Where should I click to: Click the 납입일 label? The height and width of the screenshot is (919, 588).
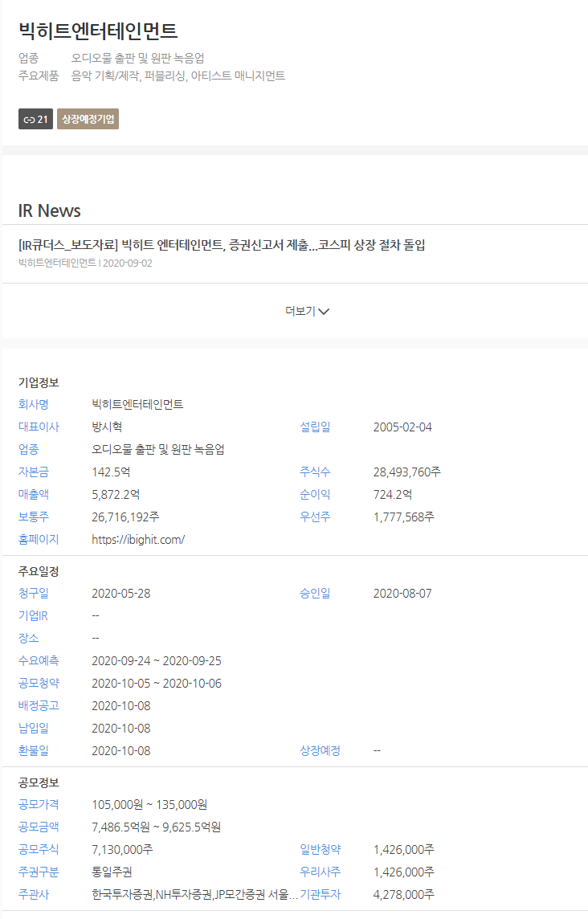coord(34,728)
